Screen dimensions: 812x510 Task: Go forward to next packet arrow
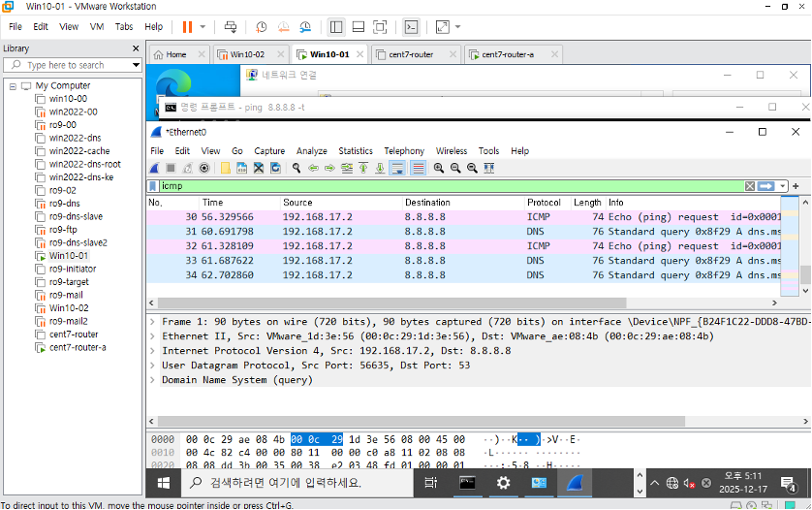click(329, 168)
